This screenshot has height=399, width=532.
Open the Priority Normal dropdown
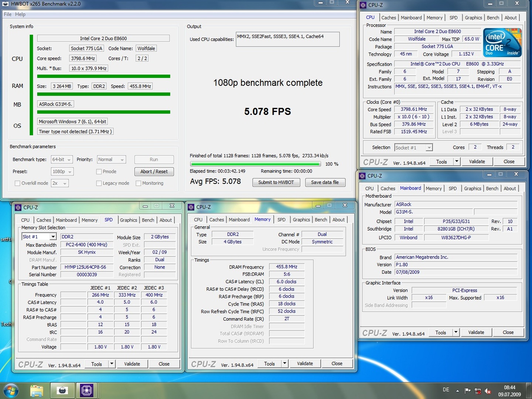coord(112,160)
